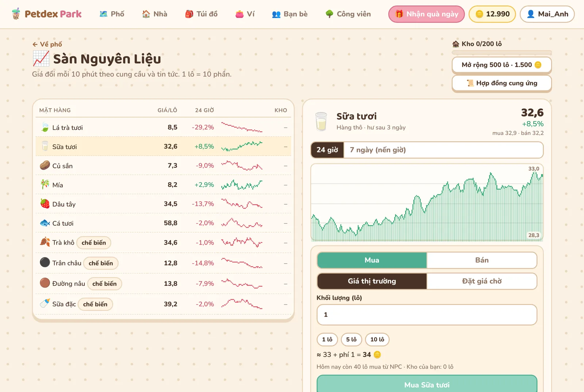
Task: Click the price chart icon beside Sàn Nguyên Liệu
Action: pos(41,58)
